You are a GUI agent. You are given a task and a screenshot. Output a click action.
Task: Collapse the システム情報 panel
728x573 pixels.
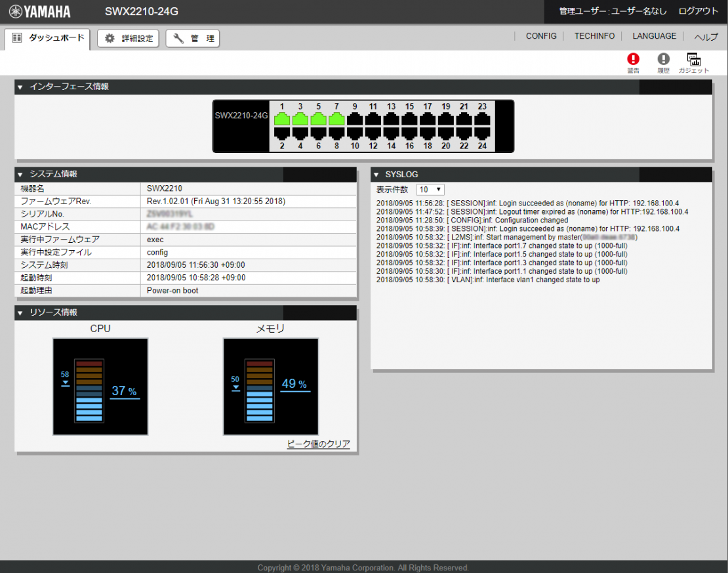point(20,175)
